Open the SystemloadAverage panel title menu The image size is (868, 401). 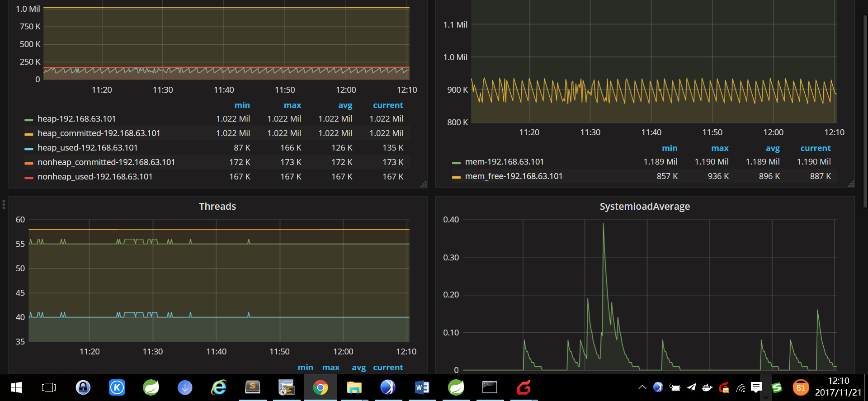645,206
